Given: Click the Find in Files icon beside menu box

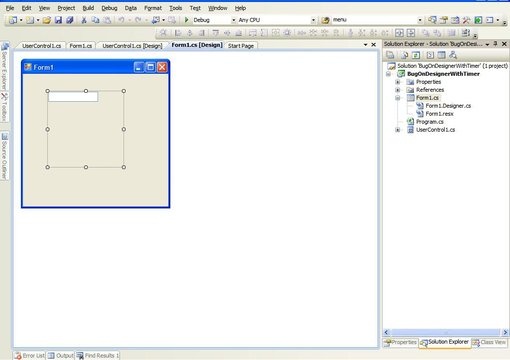Looking at the screenshot, I should [x=325, y=20].
